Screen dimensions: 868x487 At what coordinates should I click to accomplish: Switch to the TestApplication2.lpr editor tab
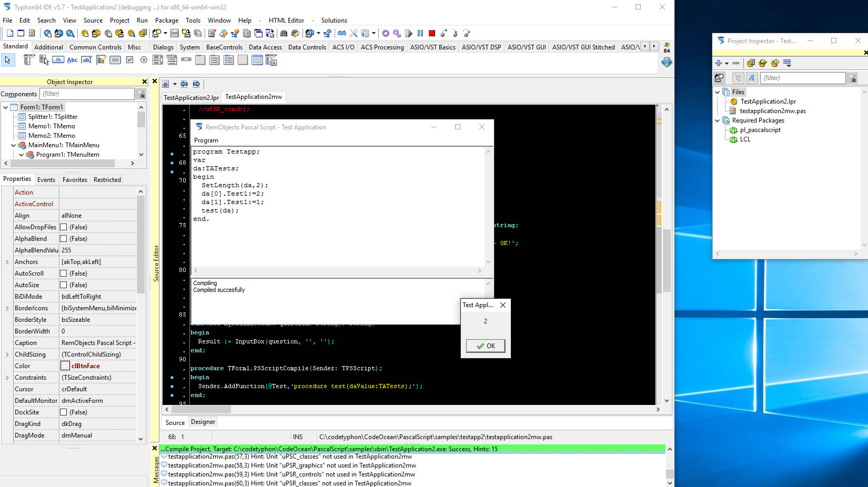point(191,97)
